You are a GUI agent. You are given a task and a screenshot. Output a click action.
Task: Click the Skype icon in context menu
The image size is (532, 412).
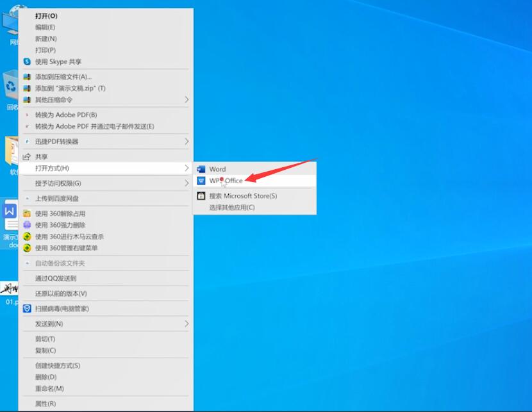(x=27, y=62)
